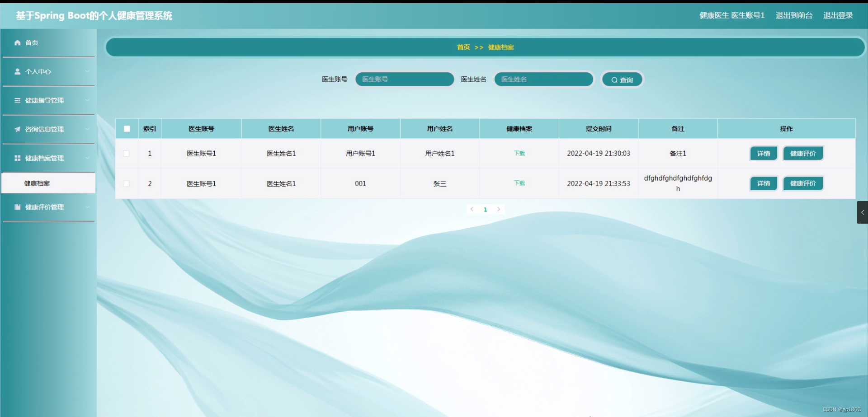Check the checkbox on 张三's row
This screenshot has height=417, width=868.
[127, 183]
